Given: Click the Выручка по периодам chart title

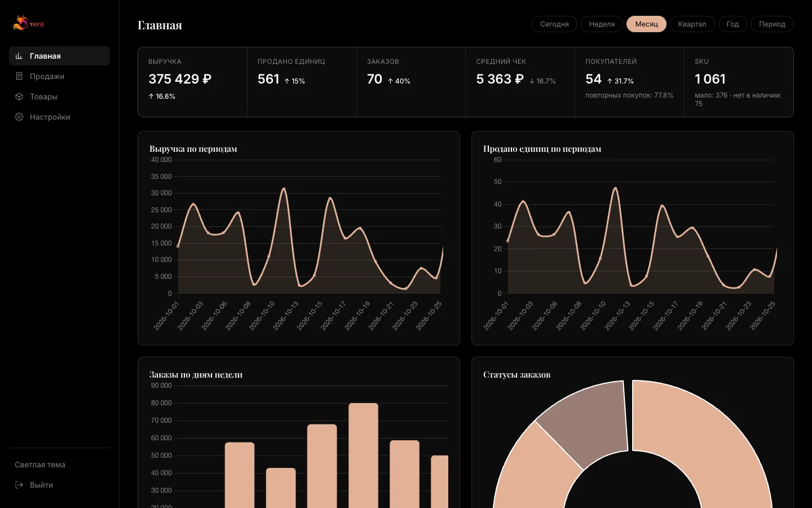Looking at the screenshot, I should coord(193,149).
